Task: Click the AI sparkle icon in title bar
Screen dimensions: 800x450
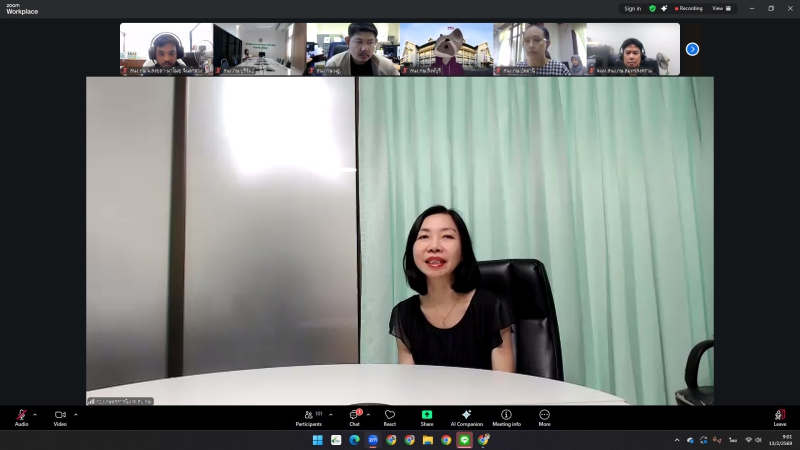Action: coord(664,8)
